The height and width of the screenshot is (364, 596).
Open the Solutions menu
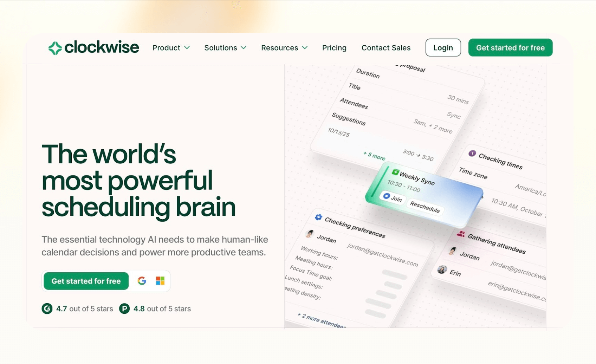pyautogui.click(x=225, y=48)
